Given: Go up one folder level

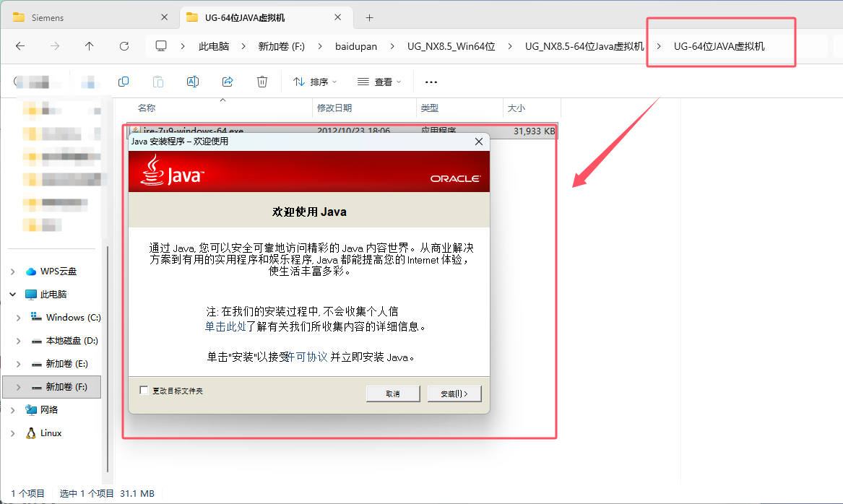Looking at the screenshot, I should (90, 46).
